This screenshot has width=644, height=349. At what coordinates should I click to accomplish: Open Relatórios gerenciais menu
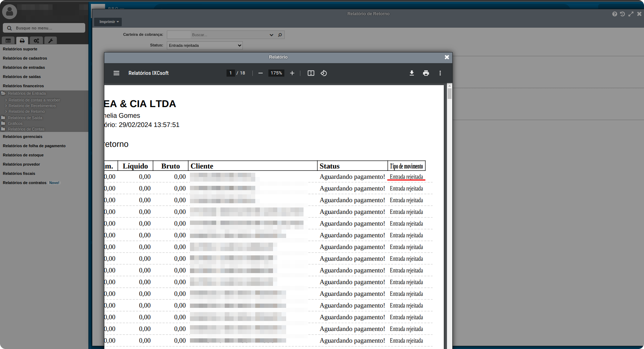[x=22, y=137]
